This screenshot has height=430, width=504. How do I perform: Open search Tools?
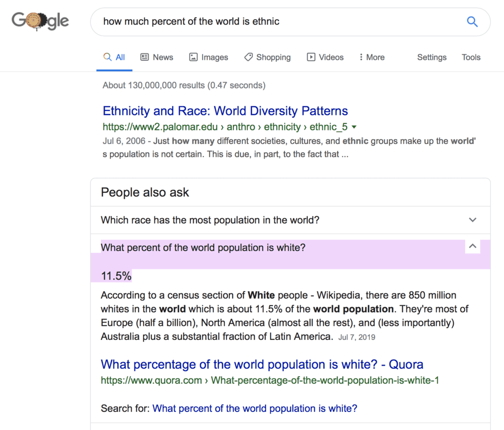[x=471, y=57]
